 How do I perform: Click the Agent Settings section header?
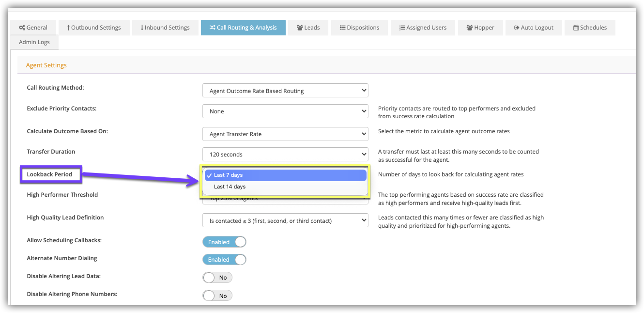pos(46,65)
